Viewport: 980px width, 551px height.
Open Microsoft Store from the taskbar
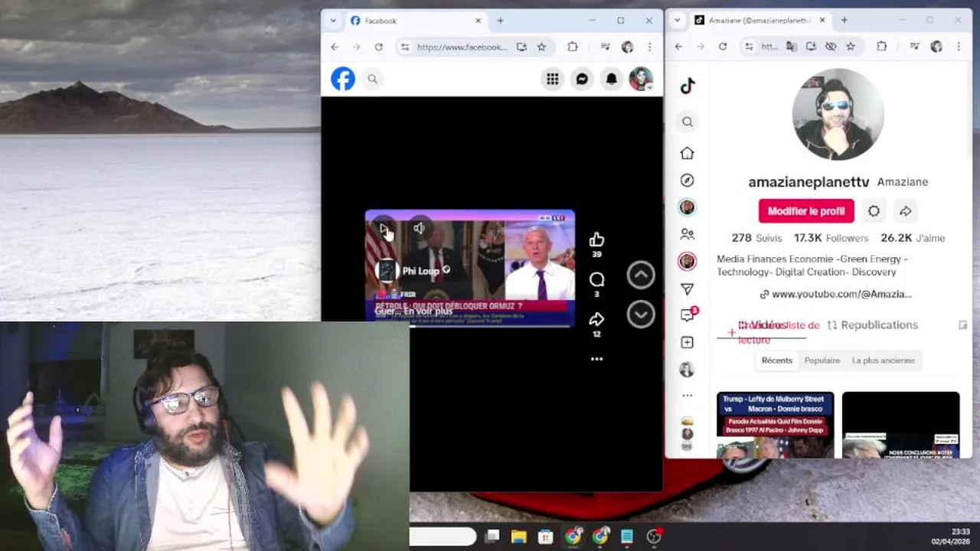pos(545,536)
